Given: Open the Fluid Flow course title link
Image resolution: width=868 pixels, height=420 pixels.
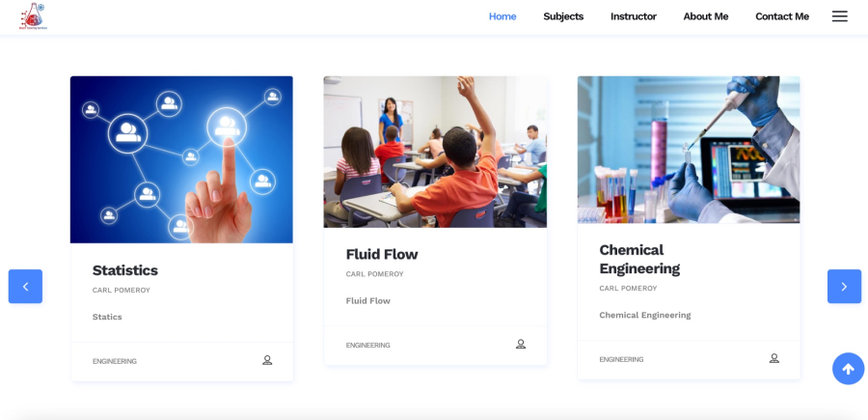Looking at the screenshot, I should coord(382,255).
